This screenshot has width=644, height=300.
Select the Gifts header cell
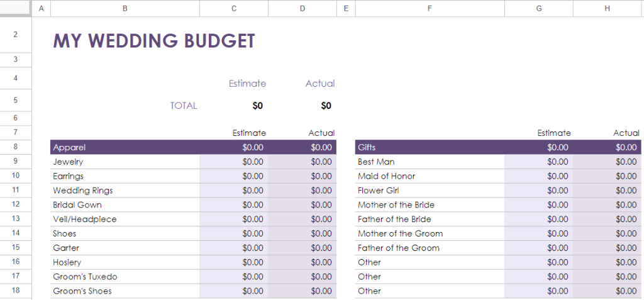click(430, 147)
